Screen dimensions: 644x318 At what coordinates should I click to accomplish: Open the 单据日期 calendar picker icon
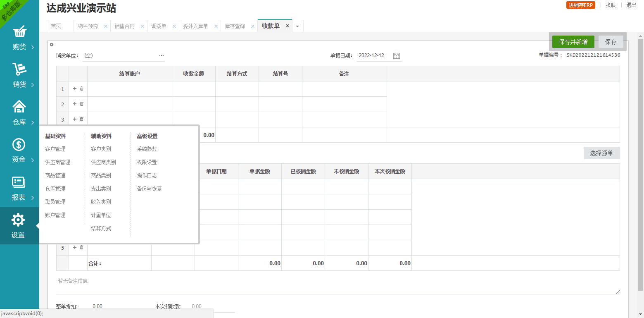pyautogui.click(x=397, y=56)
